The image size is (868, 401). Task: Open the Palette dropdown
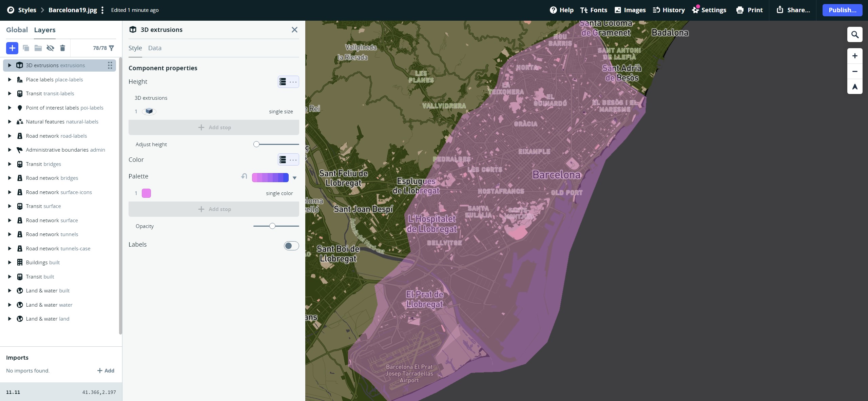pyautogui.click(x=294, y=177)
